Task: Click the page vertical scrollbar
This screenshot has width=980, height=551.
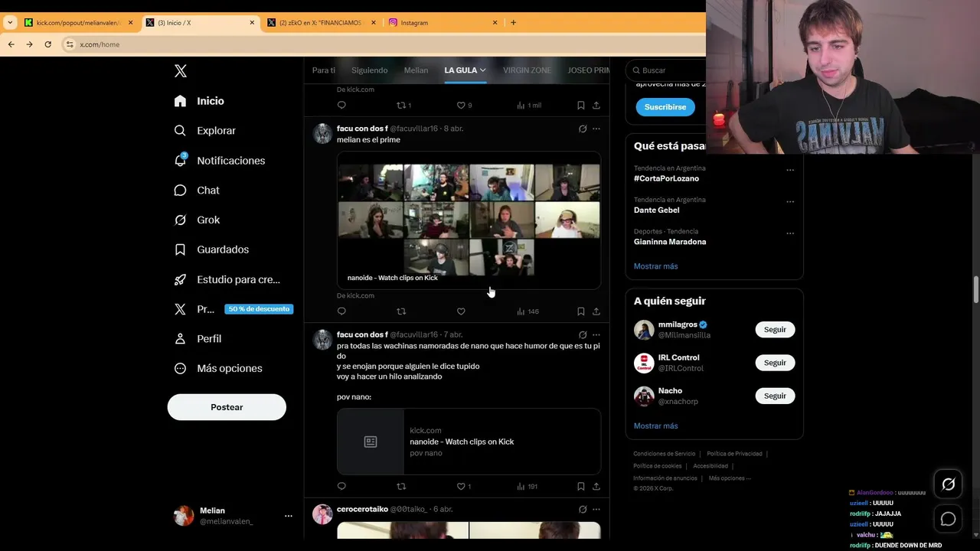Action: pos(976,291)
